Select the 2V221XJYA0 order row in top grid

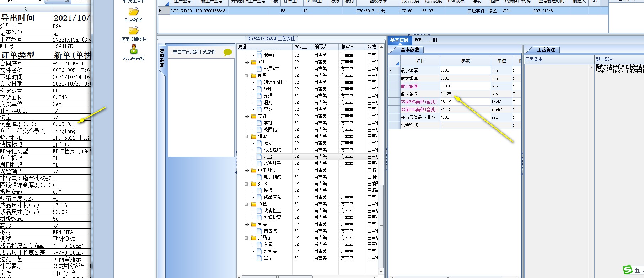(x=384, y=11)
